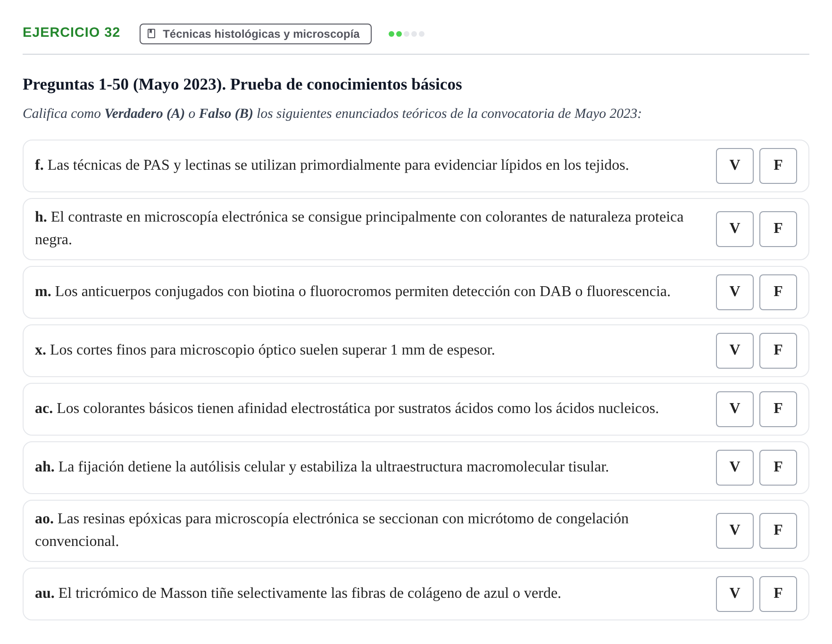
Task: Open the Técnicas histológicas y microscopía tag
Action: pos(255,34)
